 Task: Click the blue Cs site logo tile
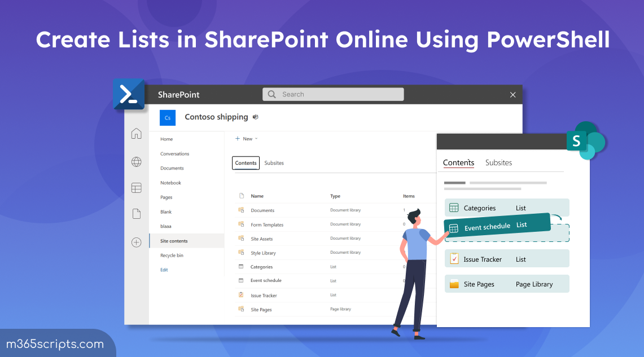[168, 118]
